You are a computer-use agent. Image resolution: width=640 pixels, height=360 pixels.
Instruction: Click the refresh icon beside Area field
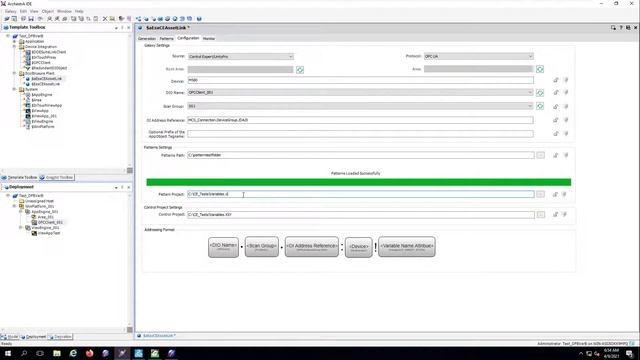click(x=540, y=69)
